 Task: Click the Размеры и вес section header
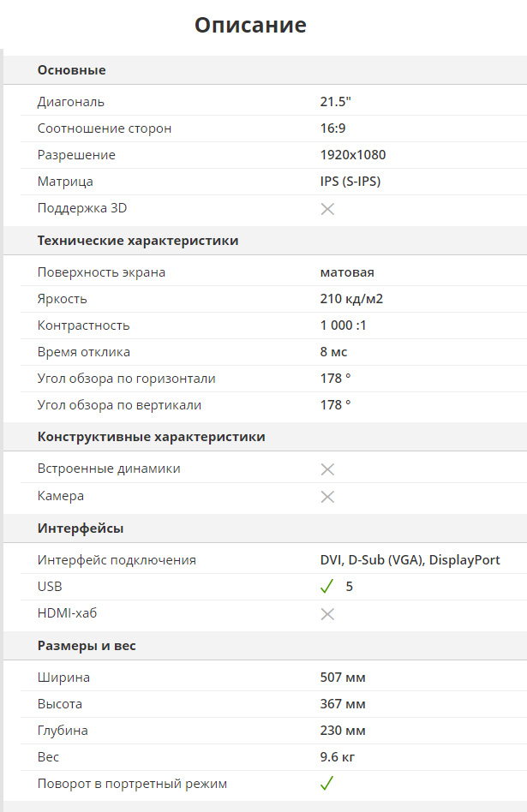click(87, 646)
